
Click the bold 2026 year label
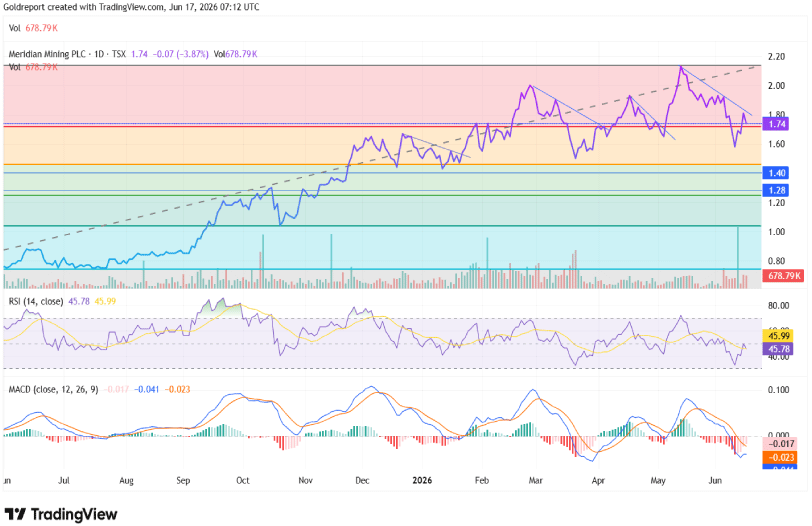pos(422,481)
